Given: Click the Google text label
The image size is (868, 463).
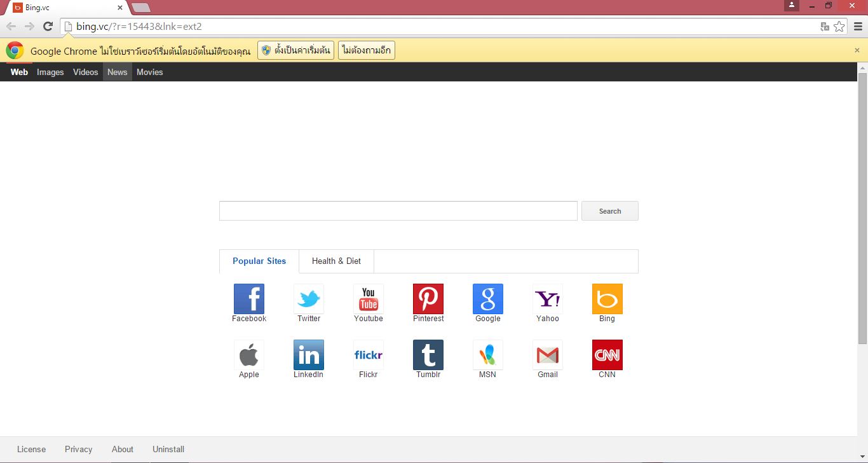Looking at the screenshot, I should pyautogui.click(x=488, y=319).
